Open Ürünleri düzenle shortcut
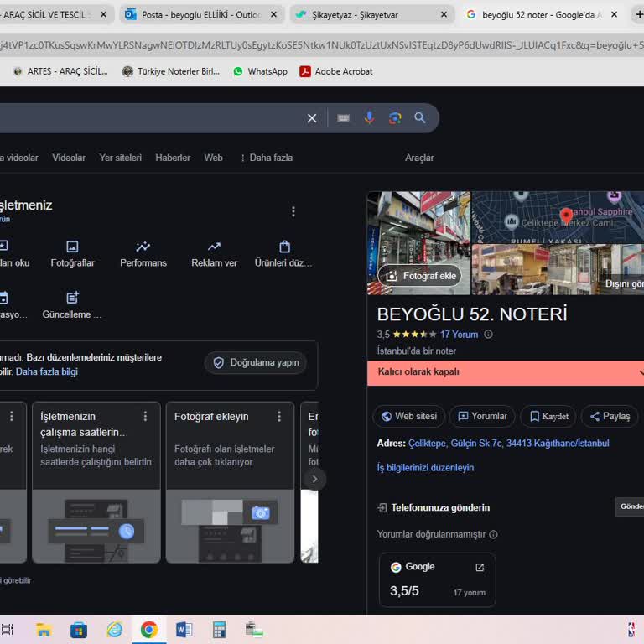Screen dimensions: 644x644 pos(283,254)
